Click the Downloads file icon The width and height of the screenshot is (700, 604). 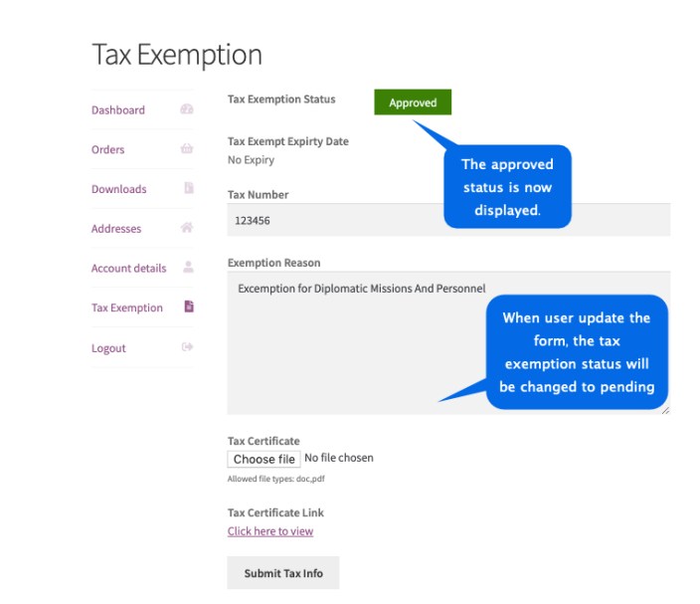pos(189,188)
